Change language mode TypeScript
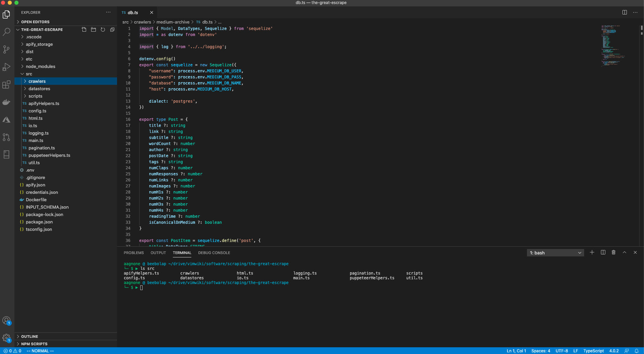644x354 pixels. coord(594,351)
